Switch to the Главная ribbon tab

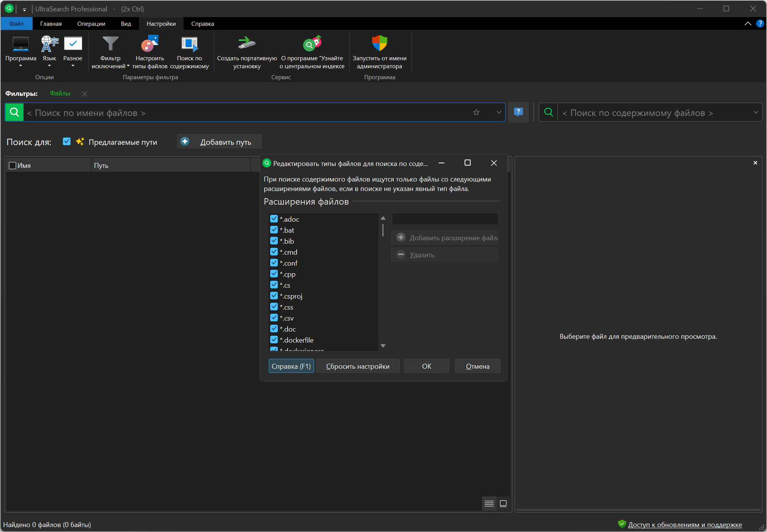[51, 24]
